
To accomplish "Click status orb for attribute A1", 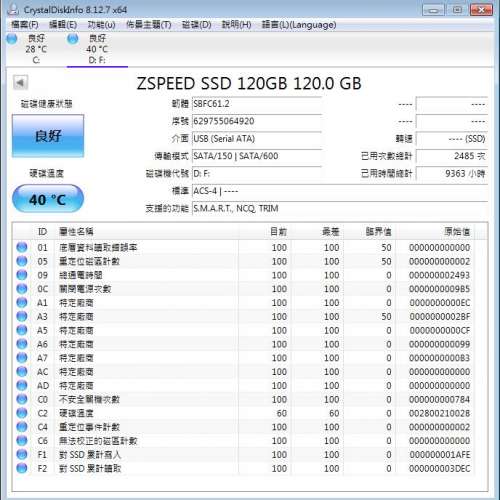I will coord(22,302).
